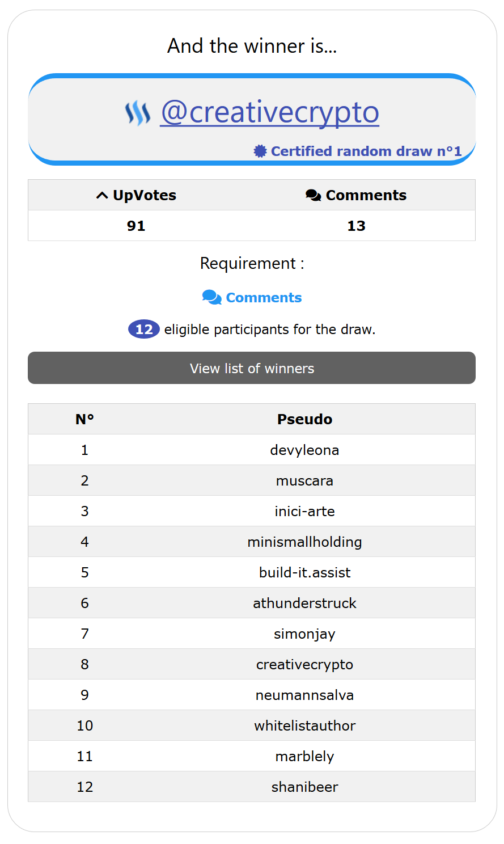
Task: Select the shanibeer row
Action: coord(304,787)
